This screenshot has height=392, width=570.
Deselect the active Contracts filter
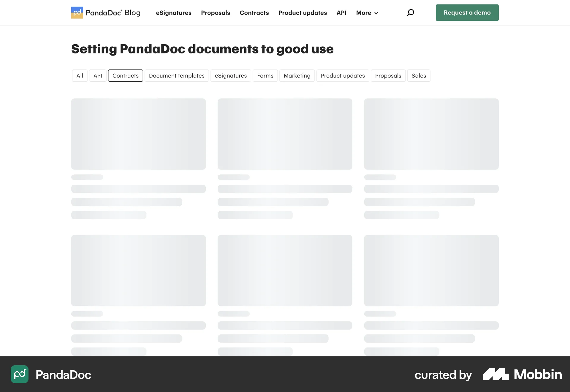point(125,76)
